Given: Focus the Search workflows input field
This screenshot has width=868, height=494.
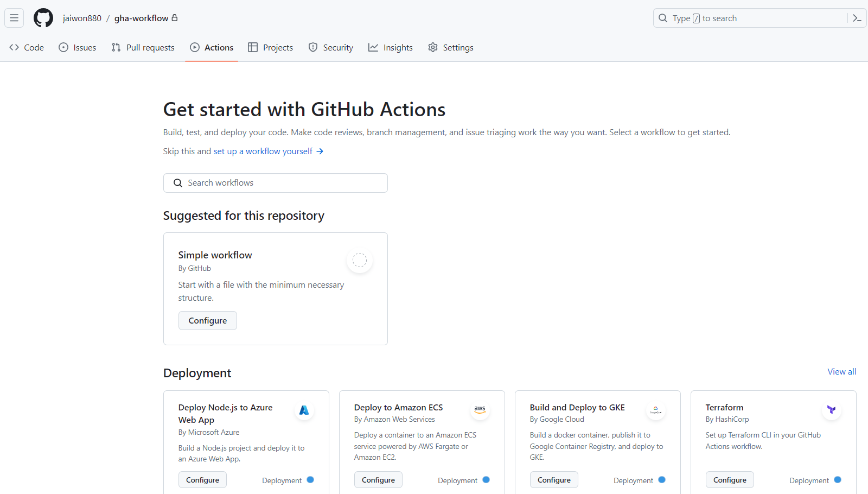Looking at the screenshot, I should point(276,183).
